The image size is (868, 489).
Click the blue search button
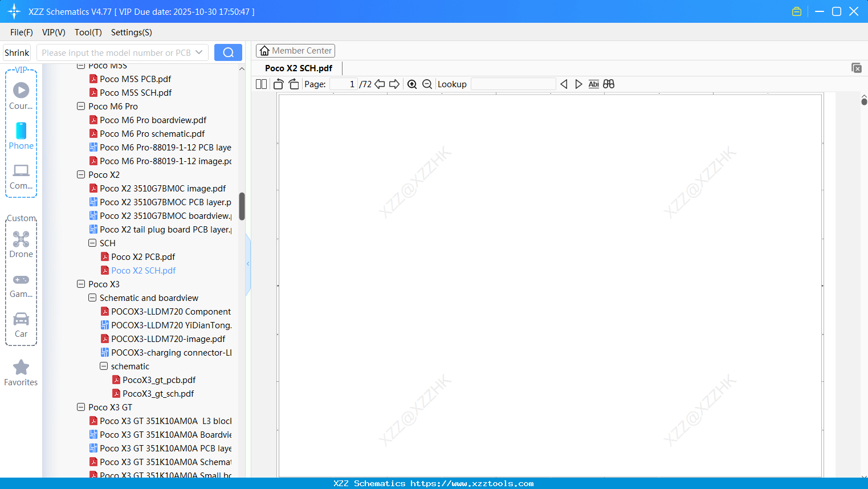[228, 52]
